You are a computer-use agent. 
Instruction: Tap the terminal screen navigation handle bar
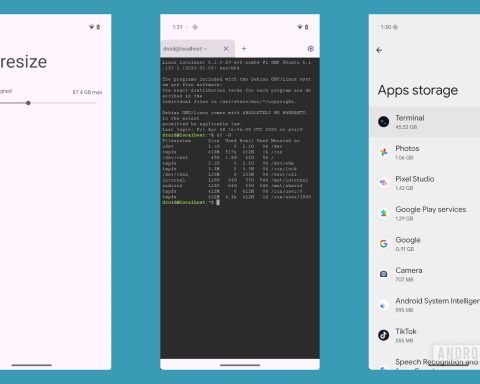(x=240, y=365)
